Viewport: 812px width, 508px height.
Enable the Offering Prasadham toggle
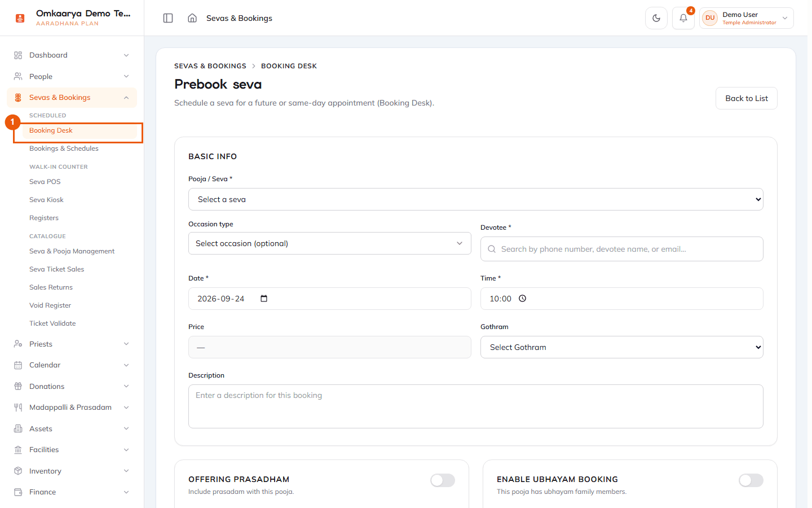(x=443, y=480)
